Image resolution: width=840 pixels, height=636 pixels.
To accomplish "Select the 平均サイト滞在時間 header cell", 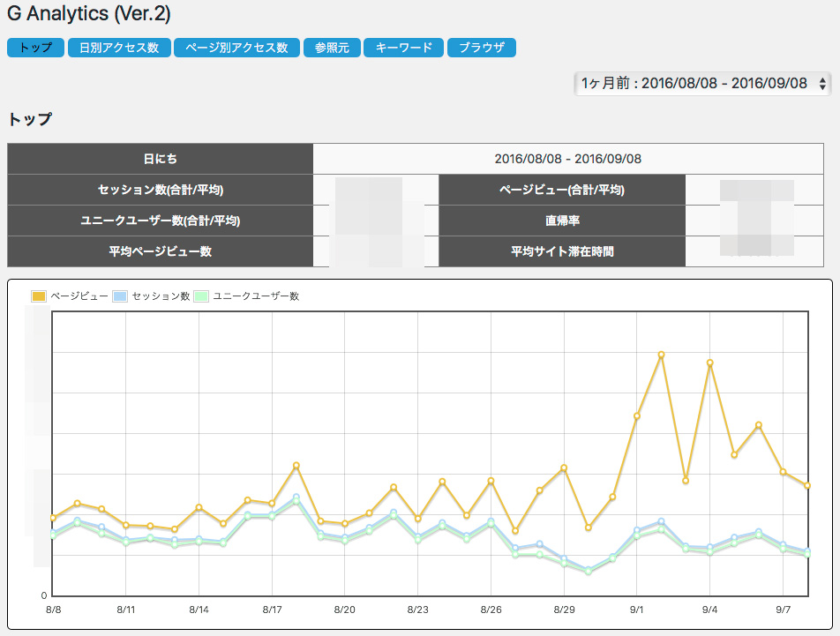I will (x=561, y=251).
